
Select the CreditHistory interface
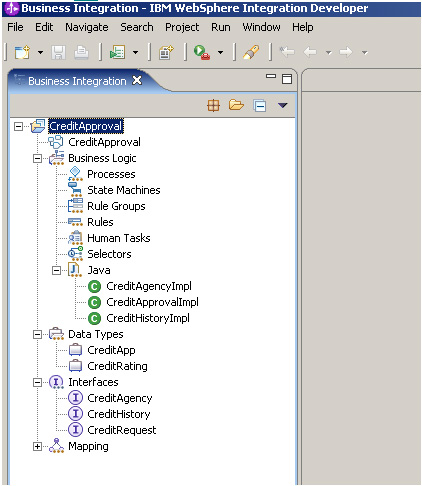[x=119, y=414]
